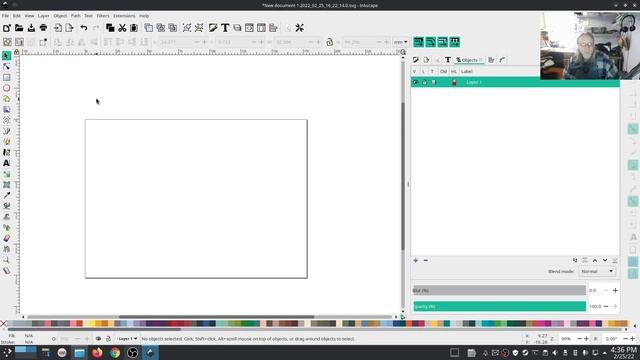Click the no-color X swatch in the palette
Viewport: 640px width, 360px height.
tap(4, 324)
